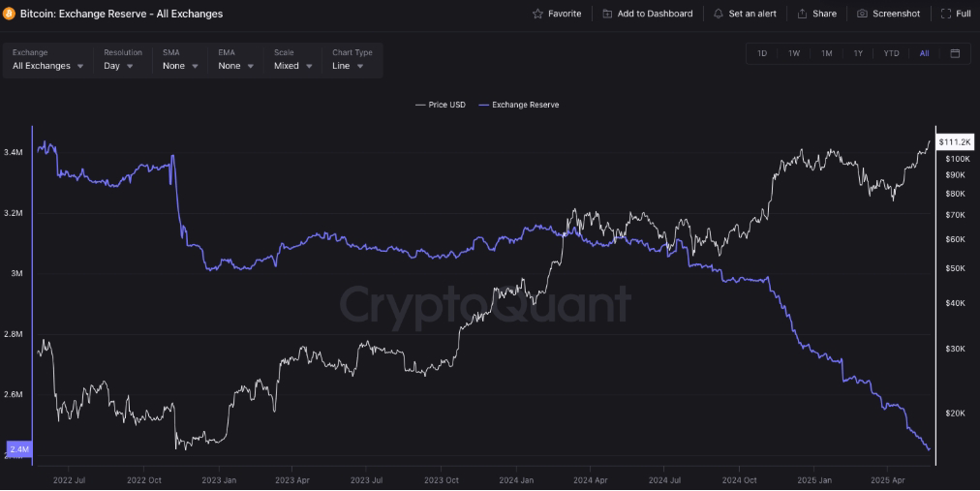Image resolution: width=980 pixels, height=491 pixels.
Task: Click the 2.4M reserve axis marker
Action: click(x=19, y=449)
